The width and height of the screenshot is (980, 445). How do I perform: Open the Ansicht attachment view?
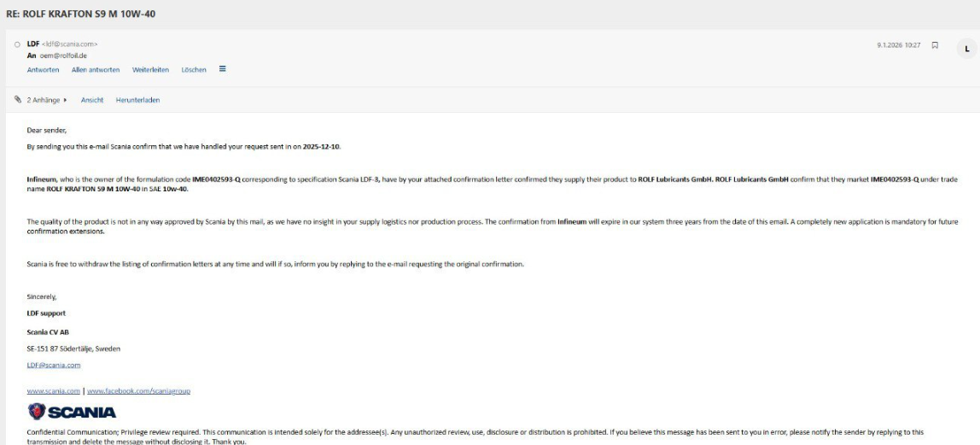(x=92, y=100)
